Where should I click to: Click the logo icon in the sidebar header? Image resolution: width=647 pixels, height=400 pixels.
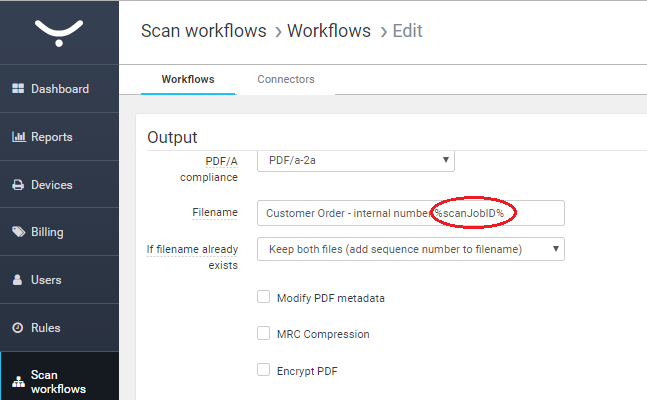[x=59, y=33]
